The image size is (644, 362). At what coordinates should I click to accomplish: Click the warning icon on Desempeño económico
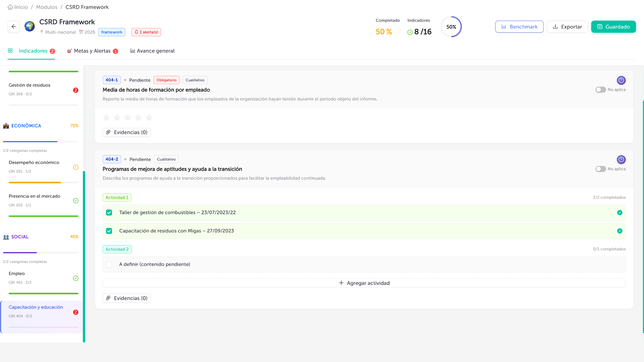coord(75,167)
